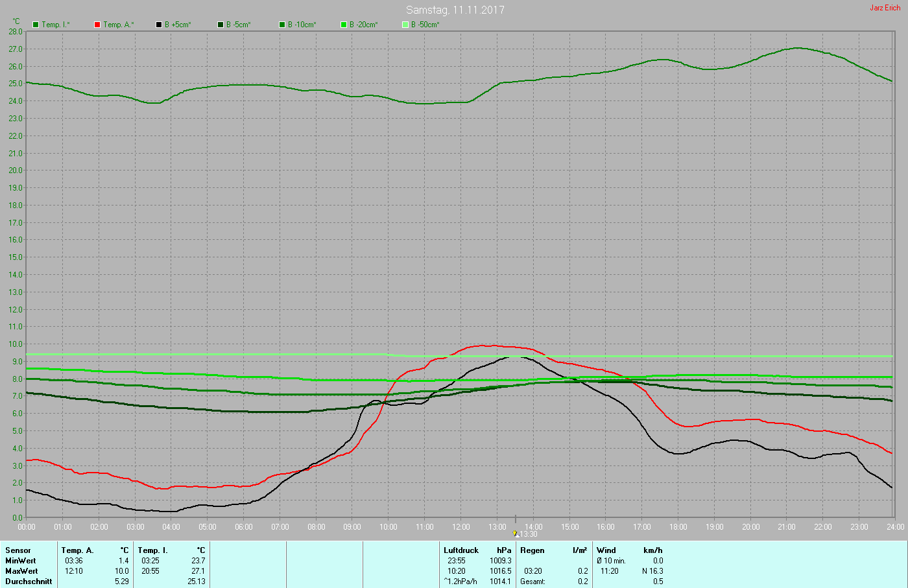Click the B -10cm legend square
This screenshot has width=908, height=588.
(x=282, y=25)
